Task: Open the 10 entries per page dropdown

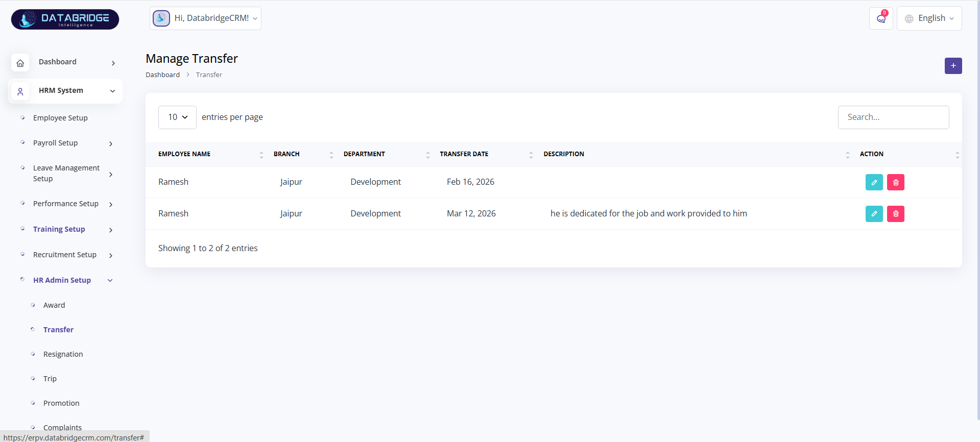Action: click(177, 117)
